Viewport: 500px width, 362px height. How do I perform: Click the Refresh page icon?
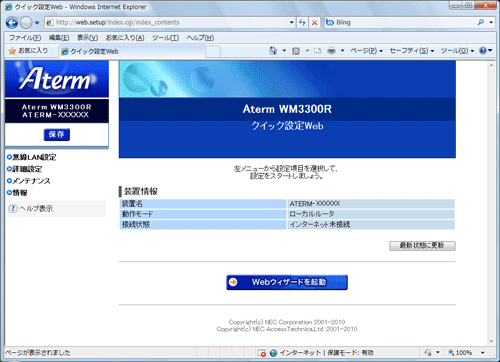[302, 23]
